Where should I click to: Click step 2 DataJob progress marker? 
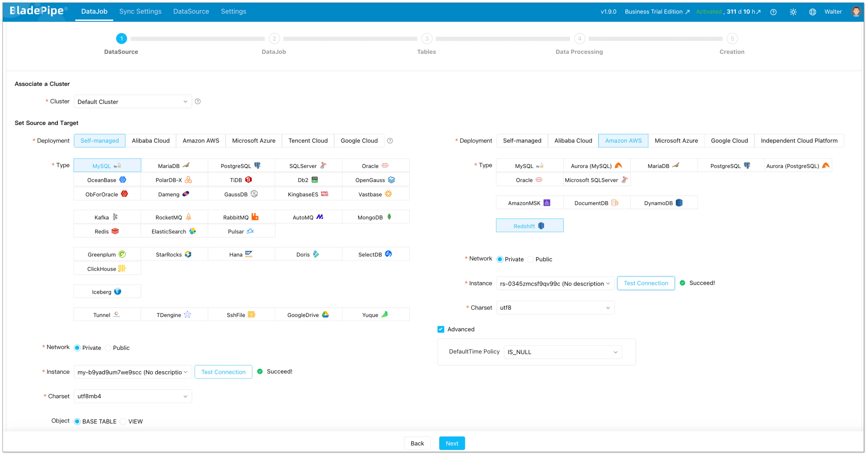(274, 39)
